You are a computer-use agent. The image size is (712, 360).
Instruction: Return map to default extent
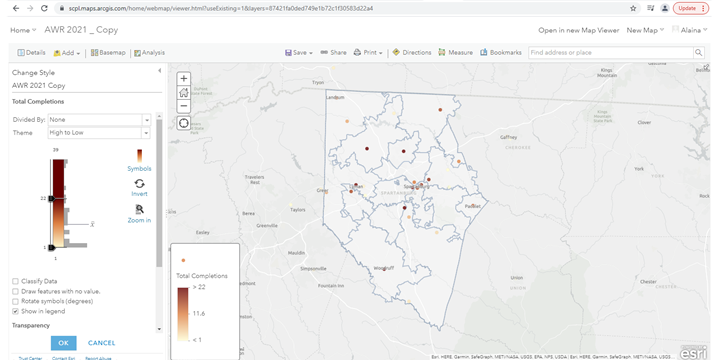183,93
